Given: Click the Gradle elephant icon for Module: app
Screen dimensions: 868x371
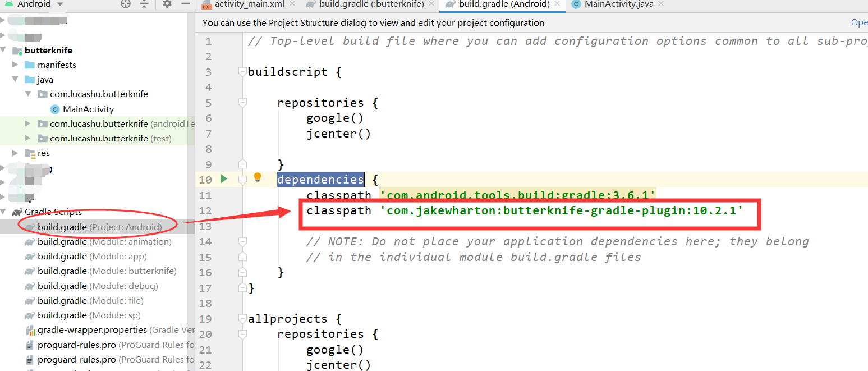Looking at the screenshot, I should tap(30, 256).
